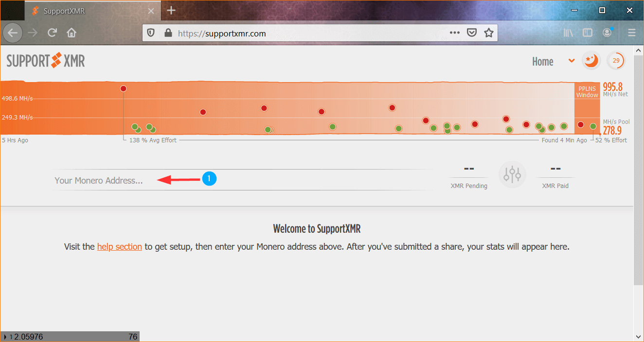Click the page scrollbar up arrow

click(x=639, y=51)
